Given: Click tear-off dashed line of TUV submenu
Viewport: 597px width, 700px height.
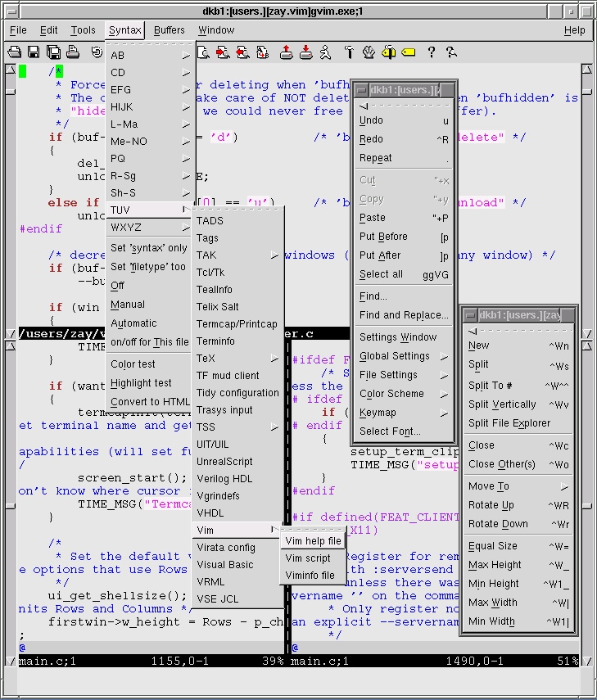Looking at the screenshot, I should (x=237, y=209).
